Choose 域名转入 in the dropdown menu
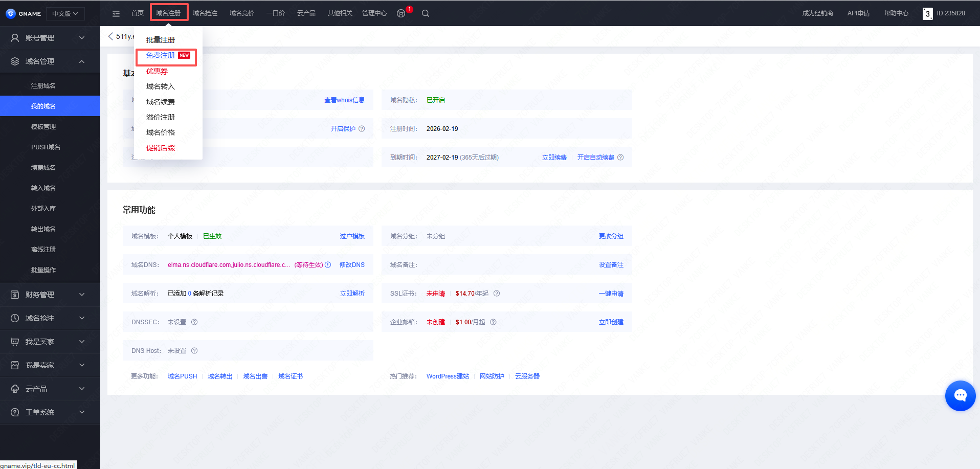 (x=161, y=86)
